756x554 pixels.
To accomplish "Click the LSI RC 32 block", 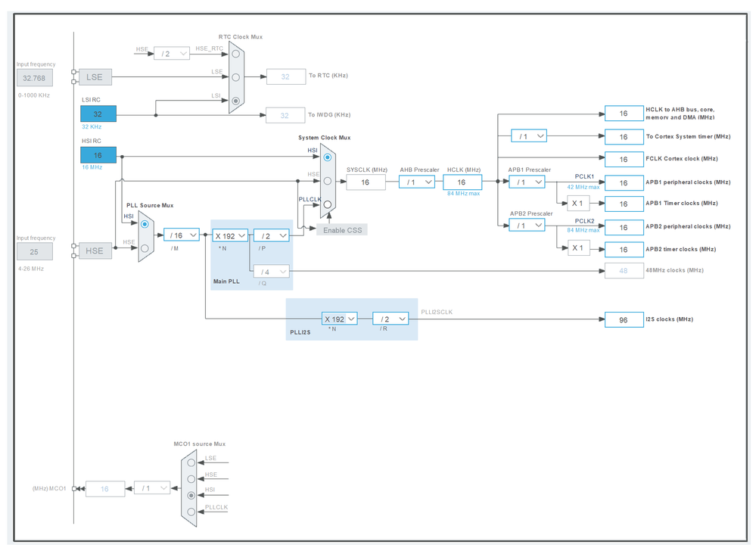I will [x=98, y=114].
